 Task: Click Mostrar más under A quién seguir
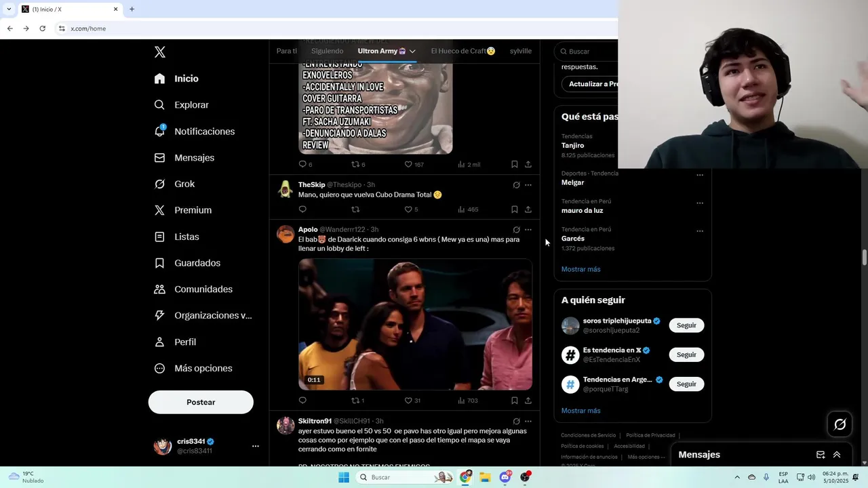pos(580,411)
